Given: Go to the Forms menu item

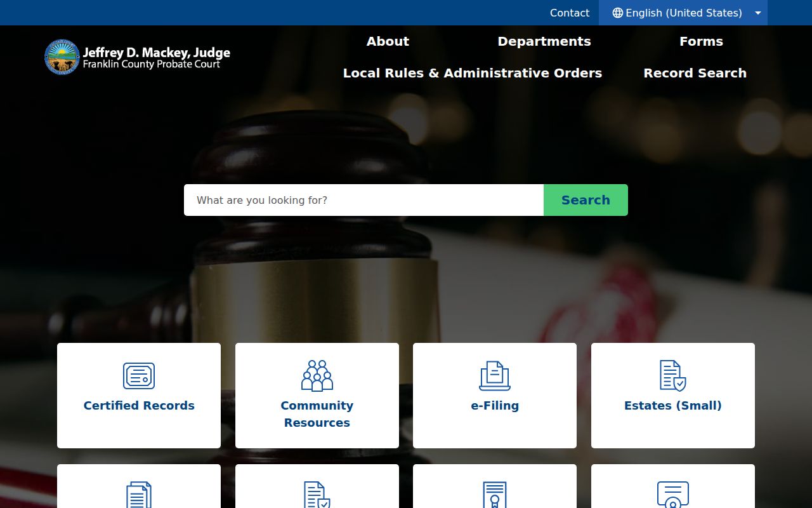Looking at the screenshot, I should pyautogui.click(x=701, y=41).
